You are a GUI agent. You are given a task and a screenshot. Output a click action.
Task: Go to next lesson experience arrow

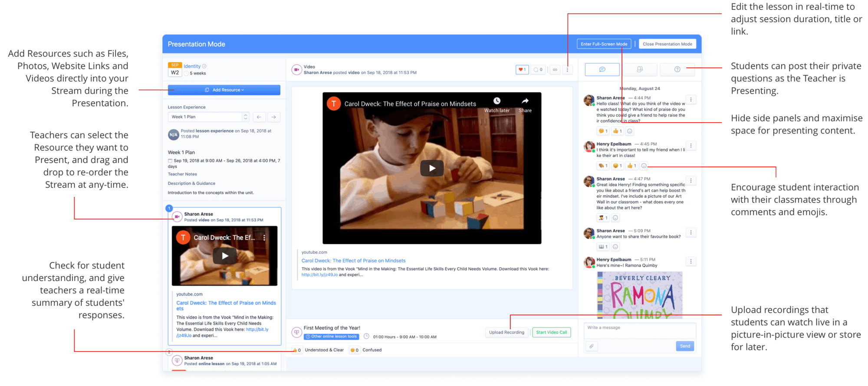coord(273,117)
